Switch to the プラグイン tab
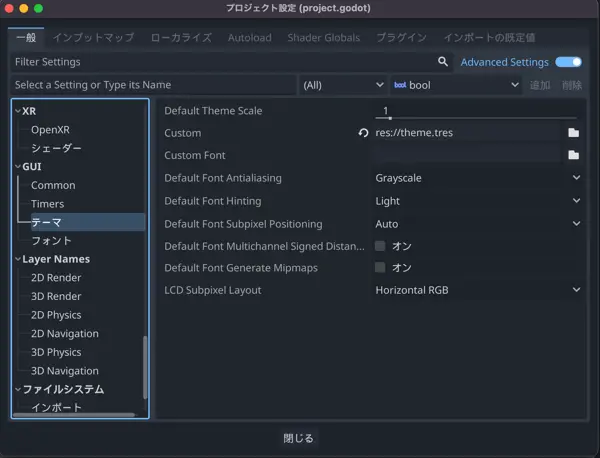The image size is (600, 458). [401, 37]
